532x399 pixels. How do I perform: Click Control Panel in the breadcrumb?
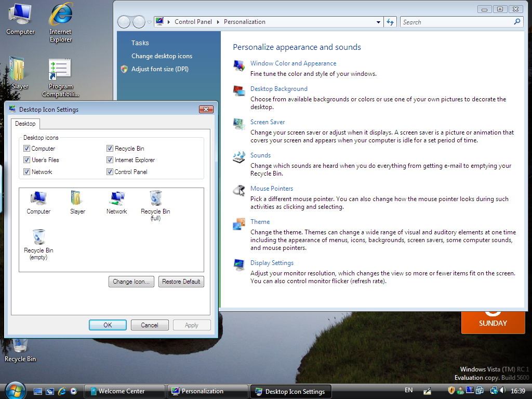(x=193, y=22)
